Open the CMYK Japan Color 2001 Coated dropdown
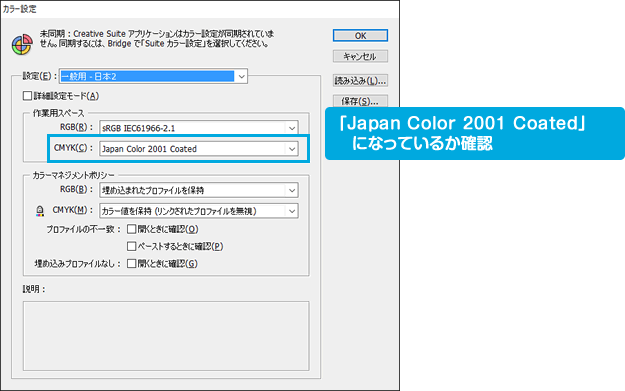 (199, 149)
